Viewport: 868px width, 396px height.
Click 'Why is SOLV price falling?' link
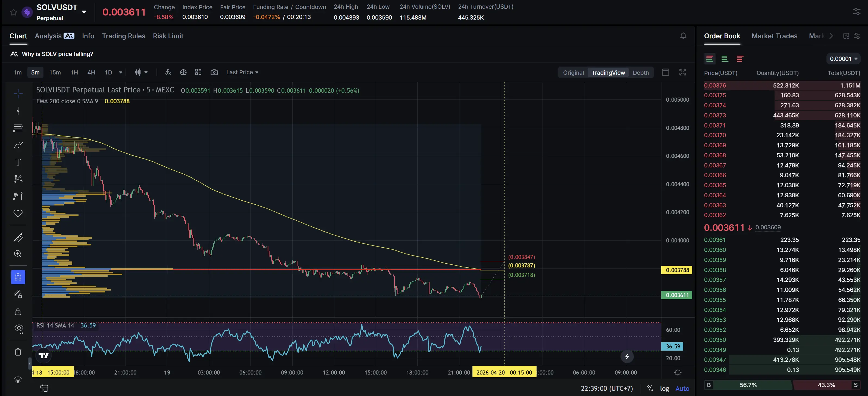tap(57, 54)
